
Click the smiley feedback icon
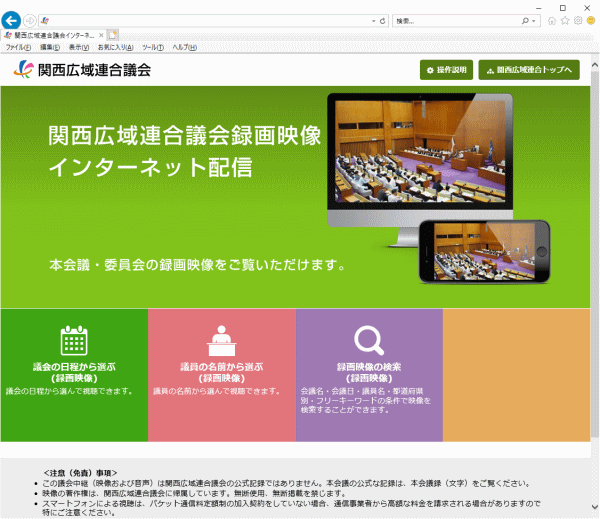pyautogui.click(x=591, y=21)
